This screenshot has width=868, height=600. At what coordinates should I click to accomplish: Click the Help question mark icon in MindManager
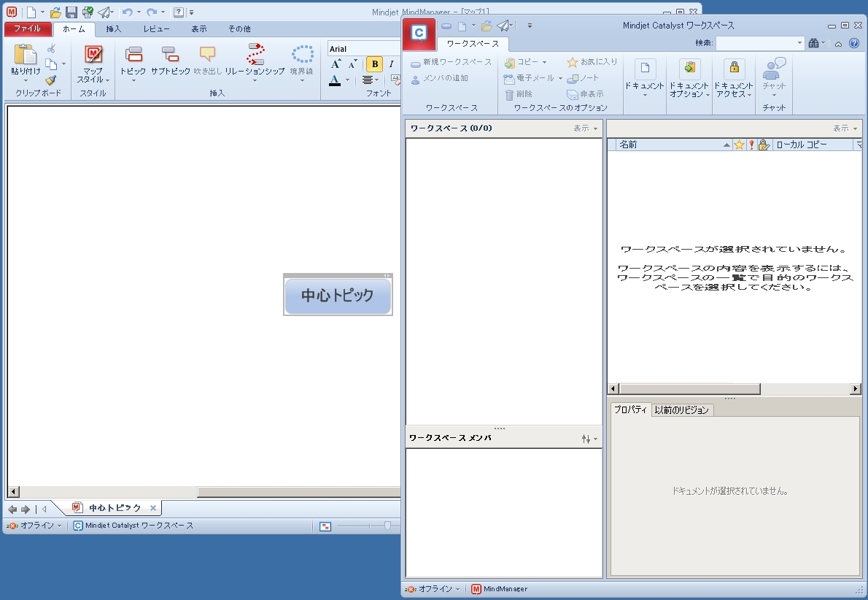178,12
